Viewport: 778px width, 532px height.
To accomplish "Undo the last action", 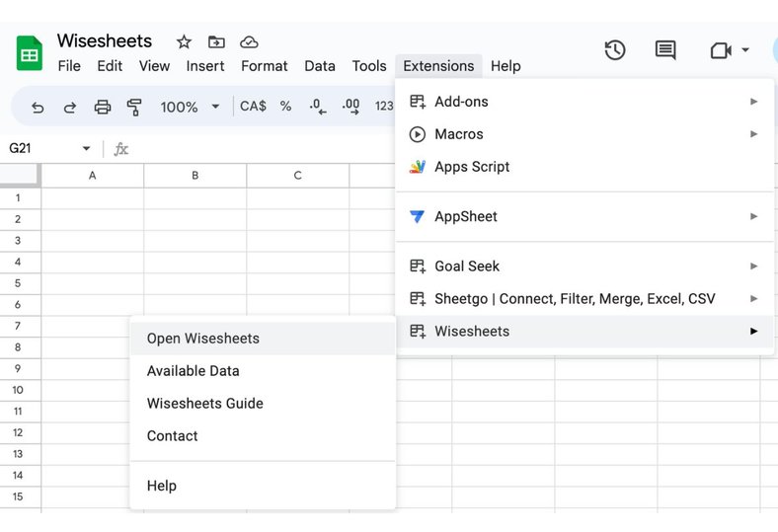I will click(38, 107).
